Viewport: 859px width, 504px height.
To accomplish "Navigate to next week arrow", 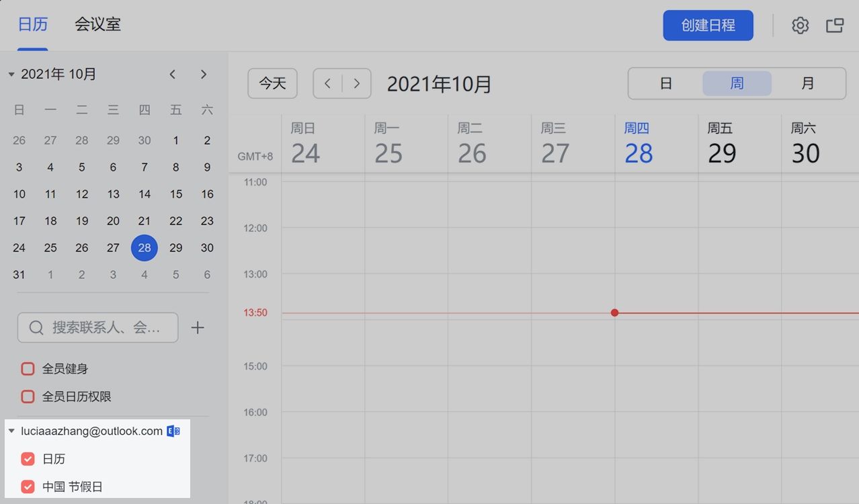I will click(357, 83).
